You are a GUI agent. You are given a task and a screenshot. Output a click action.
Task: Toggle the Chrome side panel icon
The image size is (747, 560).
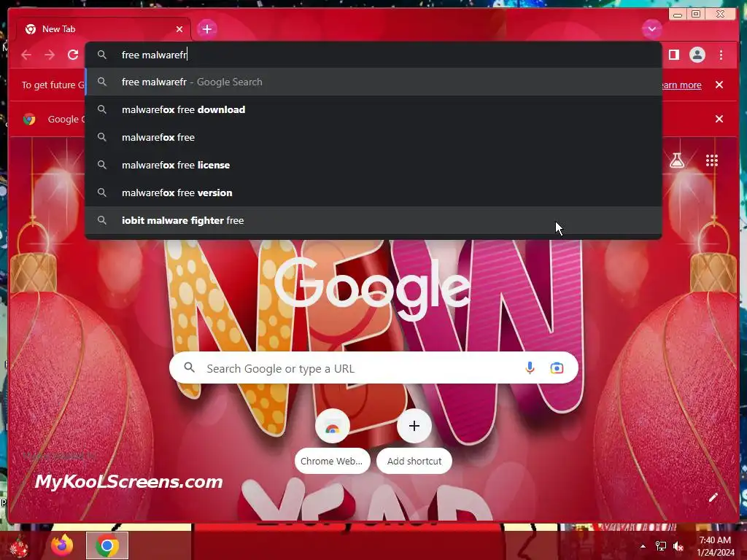(673, 55)
